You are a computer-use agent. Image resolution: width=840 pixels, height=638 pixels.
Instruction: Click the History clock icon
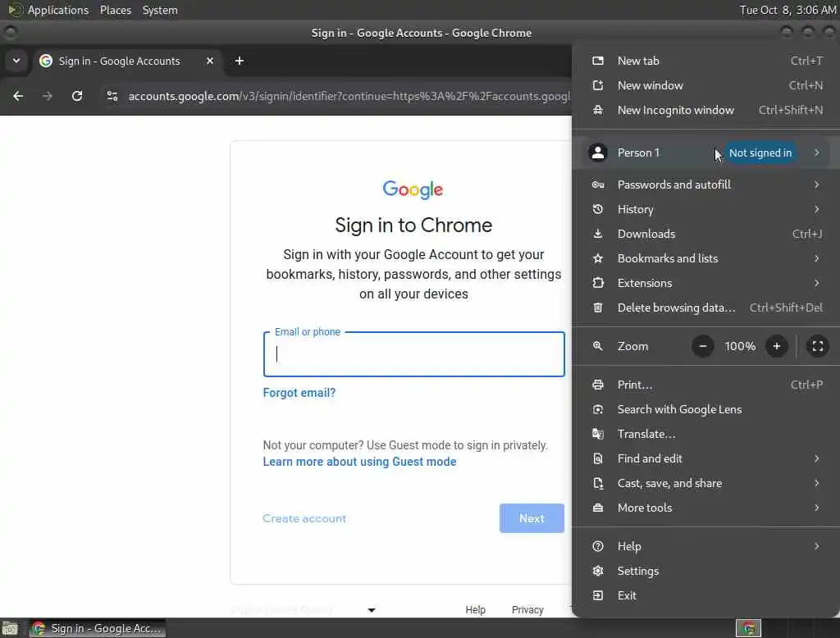click(598, 209)
